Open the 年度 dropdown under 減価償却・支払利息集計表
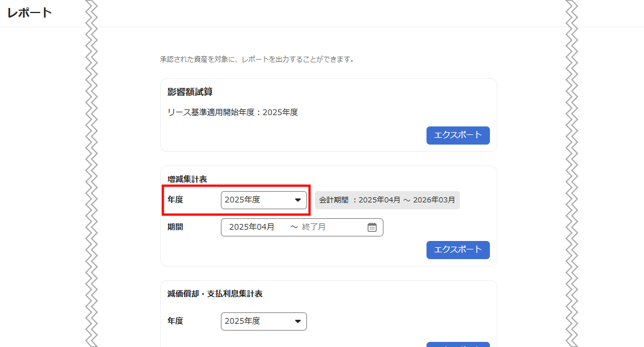Viewport: 644px width, 347px height. (x=263, y=321)
